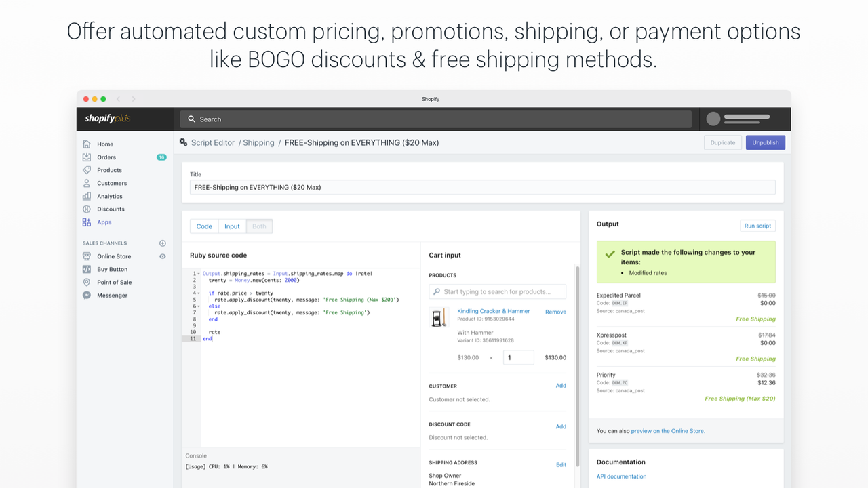The image size is (868, 488).
Task: Open the API documentation link
Action: [621, 476]
